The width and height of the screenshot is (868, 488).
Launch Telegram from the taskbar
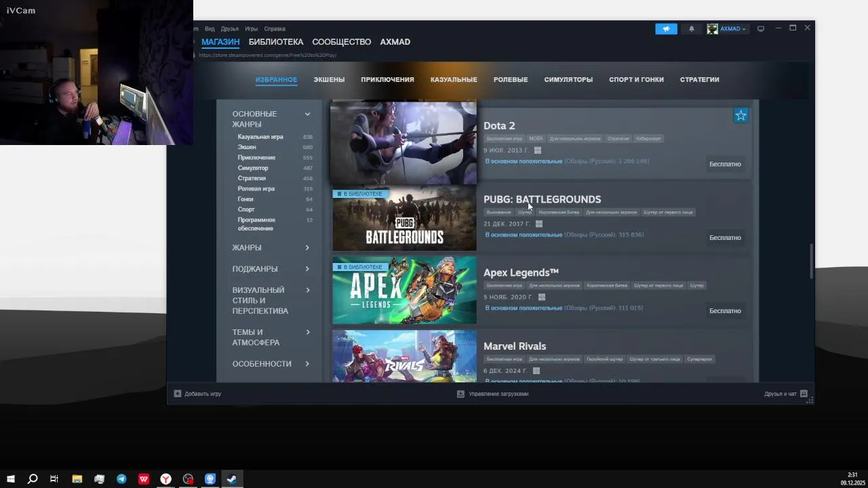121,479
